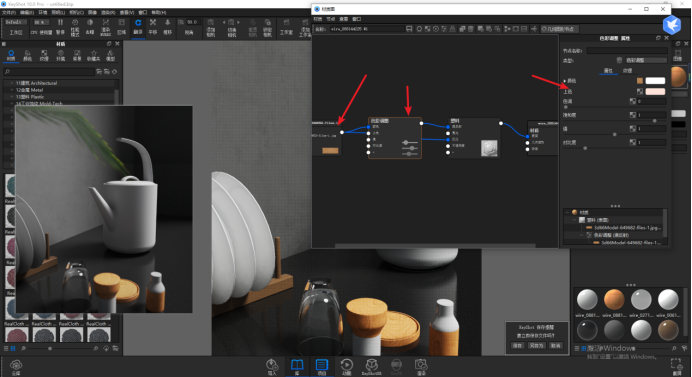Click the align nodes icon in Material Graph toolbar

(x=507, y=29)
